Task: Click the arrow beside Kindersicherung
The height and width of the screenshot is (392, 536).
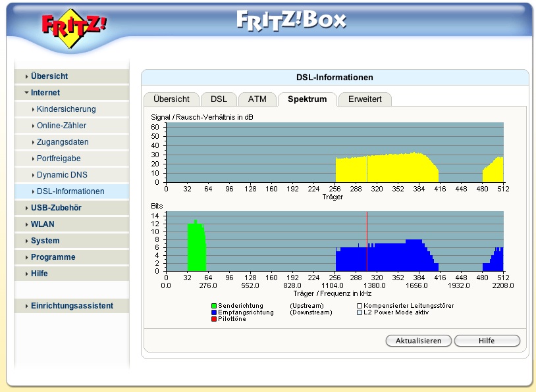Action: (x=33, y=109)
